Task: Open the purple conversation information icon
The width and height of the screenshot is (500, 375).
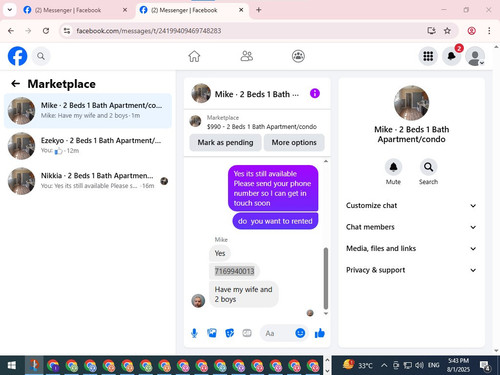Action: (x=315, y=93)
